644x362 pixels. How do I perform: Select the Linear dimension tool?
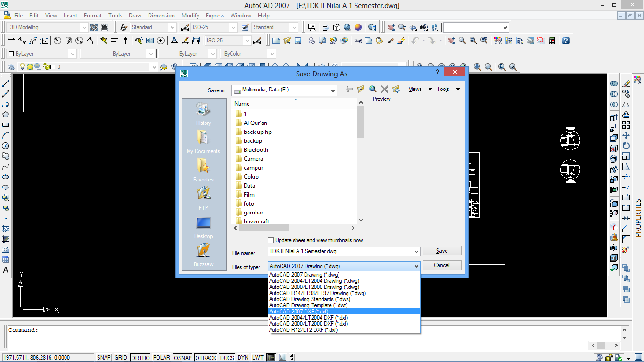(x=11, y=41)
